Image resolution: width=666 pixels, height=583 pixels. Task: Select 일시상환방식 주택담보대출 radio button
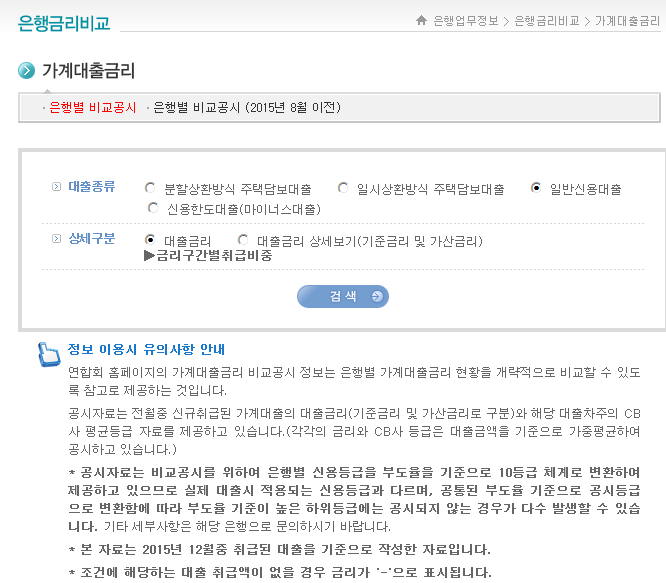pos(343,188)
